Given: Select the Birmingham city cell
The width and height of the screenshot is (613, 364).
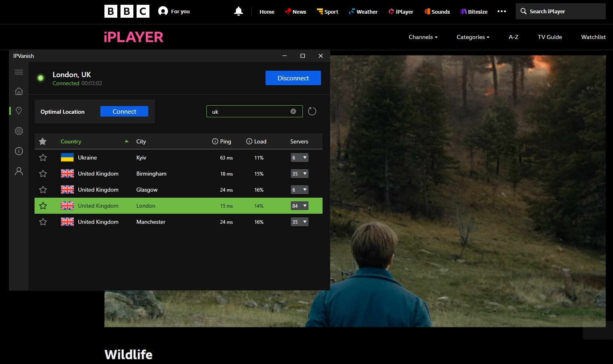Looking at the screenshot, I should tap(151, 174).
